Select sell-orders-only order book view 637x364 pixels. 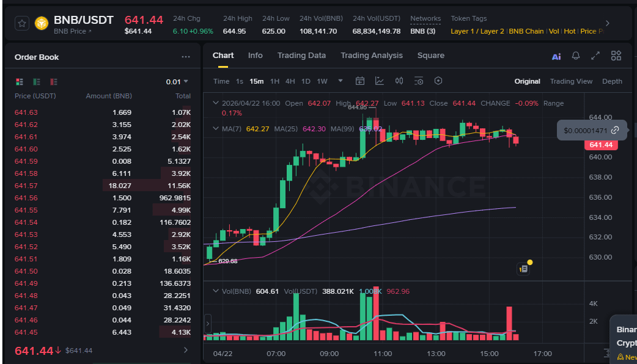point(54,82)
